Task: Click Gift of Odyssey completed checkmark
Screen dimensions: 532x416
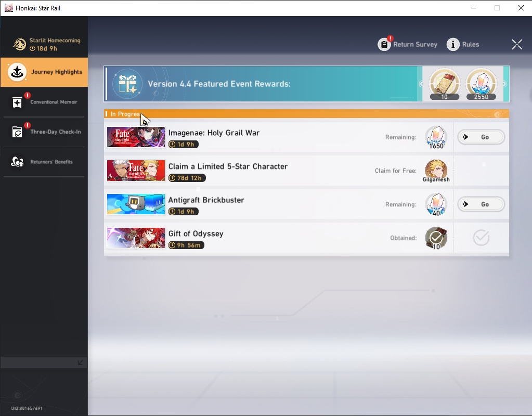Action: [x=481, y=238]
